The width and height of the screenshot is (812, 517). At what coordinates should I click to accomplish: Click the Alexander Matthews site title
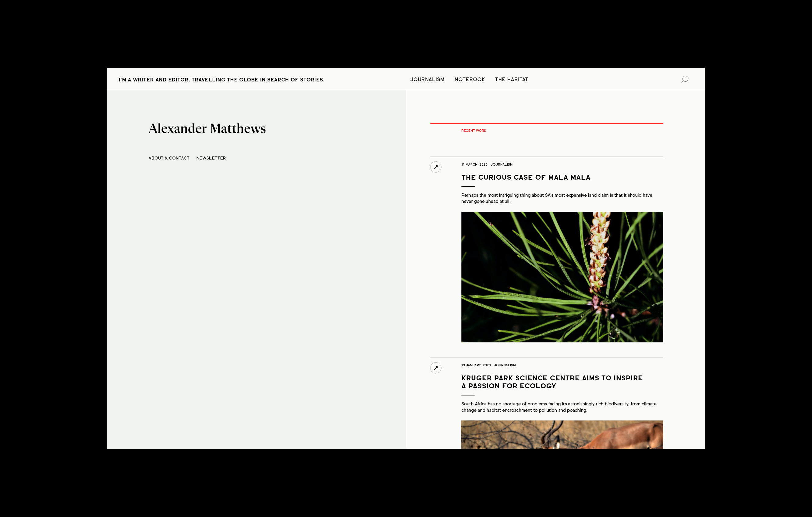pos(207,129)
